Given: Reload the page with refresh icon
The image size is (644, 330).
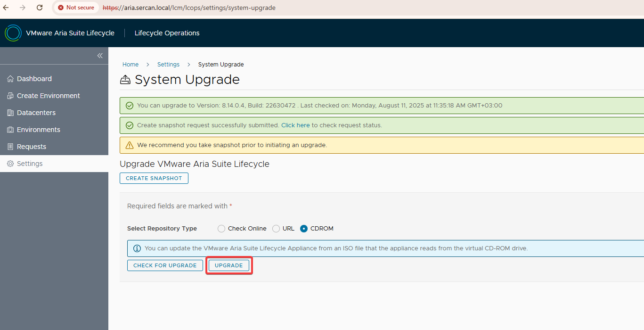Looking at the screenshot, I should pyautogui.click(x=40, y=8).
